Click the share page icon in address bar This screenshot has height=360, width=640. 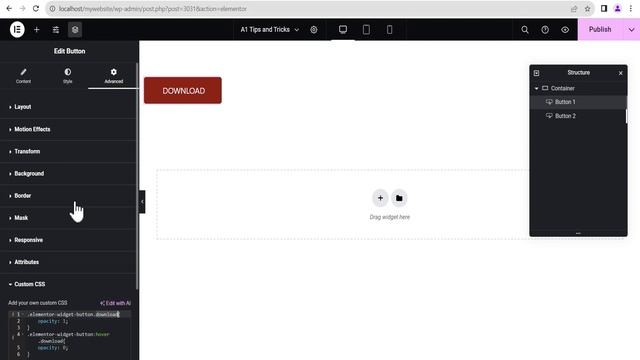point(574,9)
